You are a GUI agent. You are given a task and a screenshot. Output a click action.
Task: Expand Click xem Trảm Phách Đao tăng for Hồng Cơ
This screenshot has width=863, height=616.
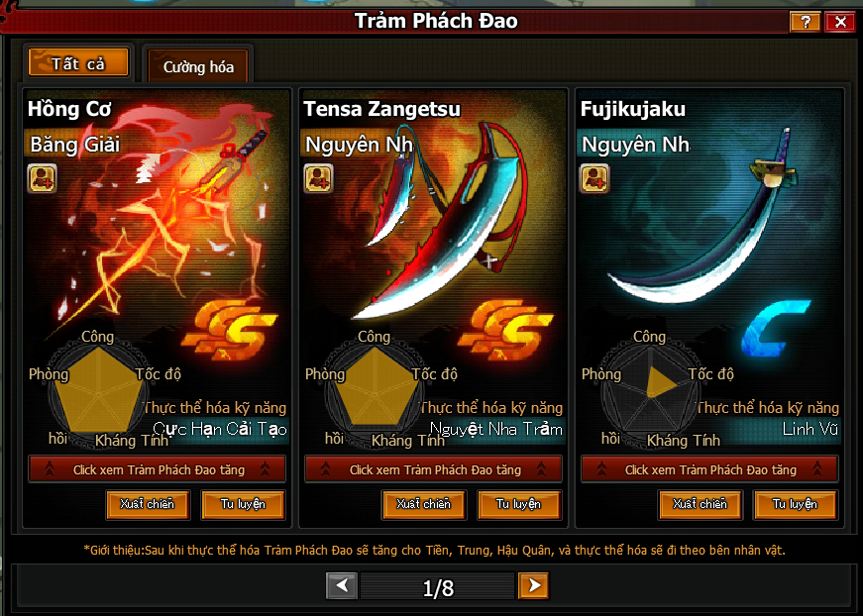pos(158,469)
